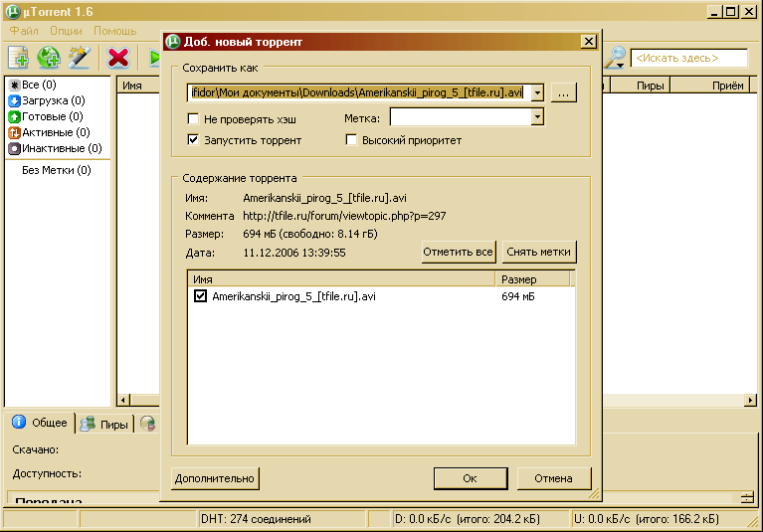
Task: Uncheck the Запустить торрент checkbox
Action: pyautogui.click(x=193, y=140)
